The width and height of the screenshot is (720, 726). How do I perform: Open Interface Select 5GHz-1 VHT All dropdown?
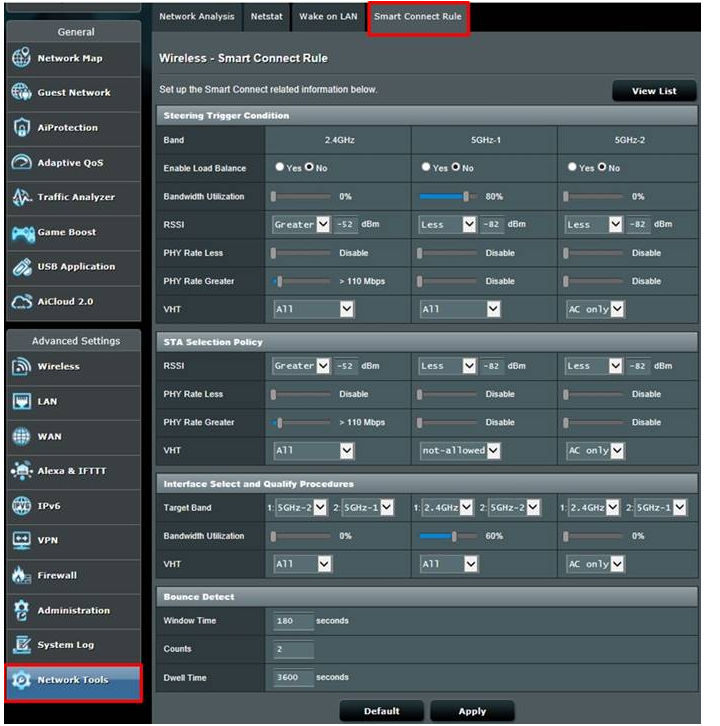pyautogui.click(x=449, y=564)
